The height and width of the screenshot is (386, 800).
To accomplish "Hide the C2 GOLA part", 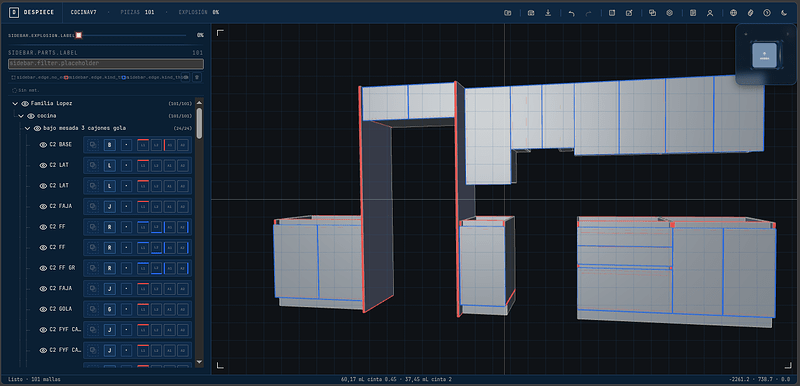I will [x=43, y=310].
